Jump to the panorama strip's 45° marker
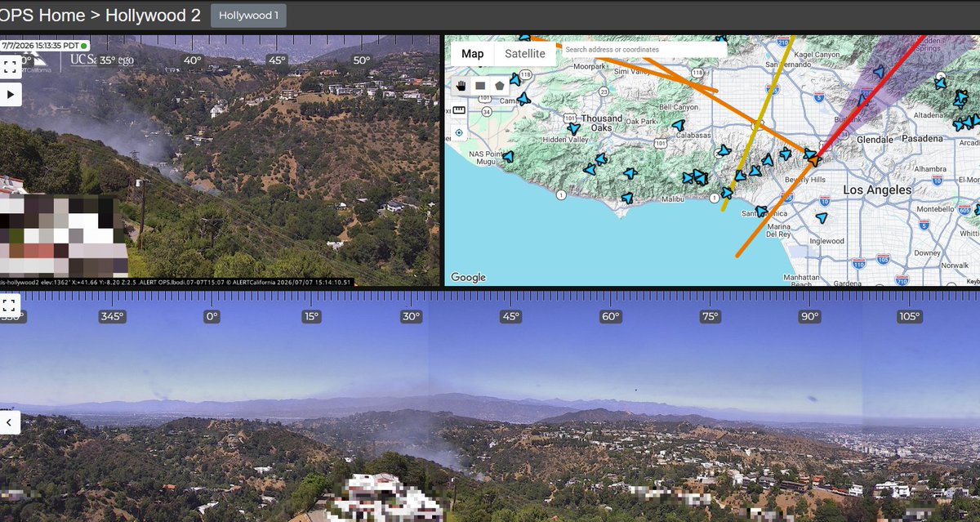Image resolution: width=980 pixels, height=522 pixels. [510, 317]
